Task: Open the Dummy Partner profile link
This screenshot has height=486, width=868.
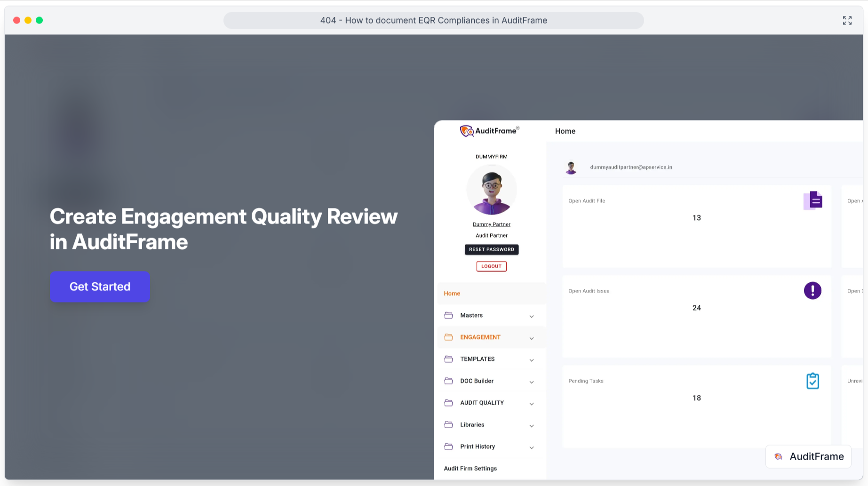Action: tap(491, 224)
